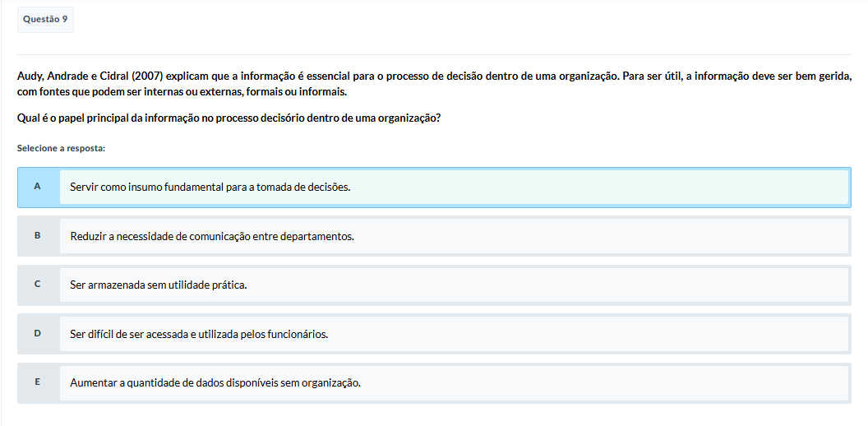Select answer option D letter badge

[38, 334]
